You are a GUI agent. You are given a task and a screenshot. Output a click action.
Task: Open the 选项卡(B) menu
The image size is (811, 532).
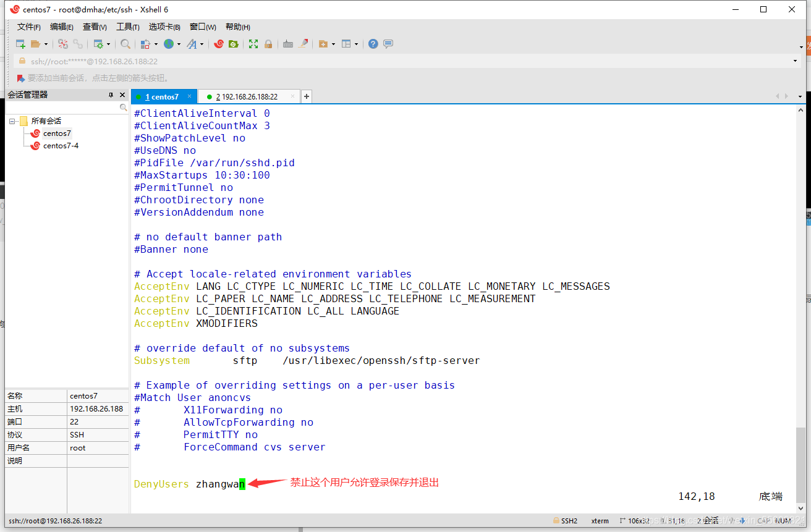[164, 27]
